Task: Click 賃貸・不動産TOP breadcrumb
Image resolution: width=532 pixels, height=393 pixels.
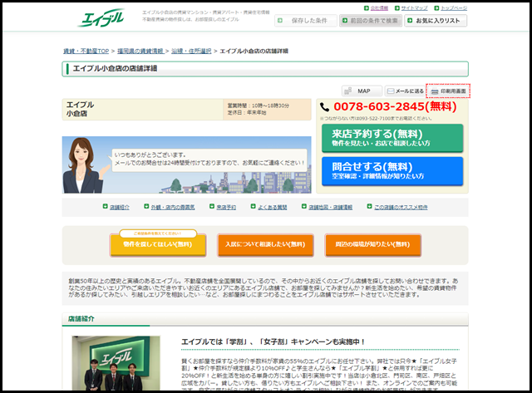Action: [x=86, y=51]
